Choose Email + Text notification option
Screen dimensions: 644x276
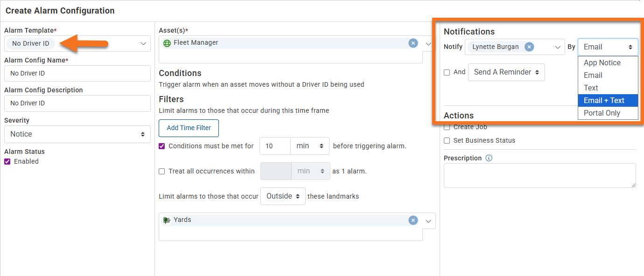click(608, 101)
